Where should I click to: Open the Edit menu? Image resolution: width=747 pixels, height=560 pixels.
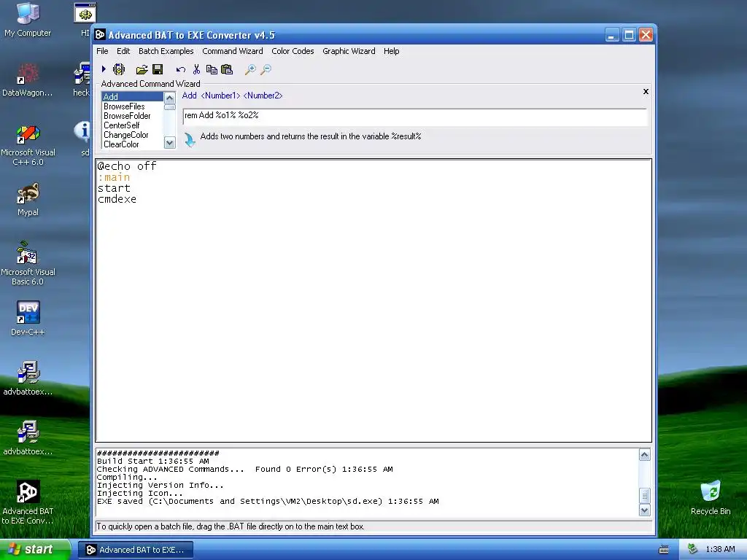pos(123,51)
